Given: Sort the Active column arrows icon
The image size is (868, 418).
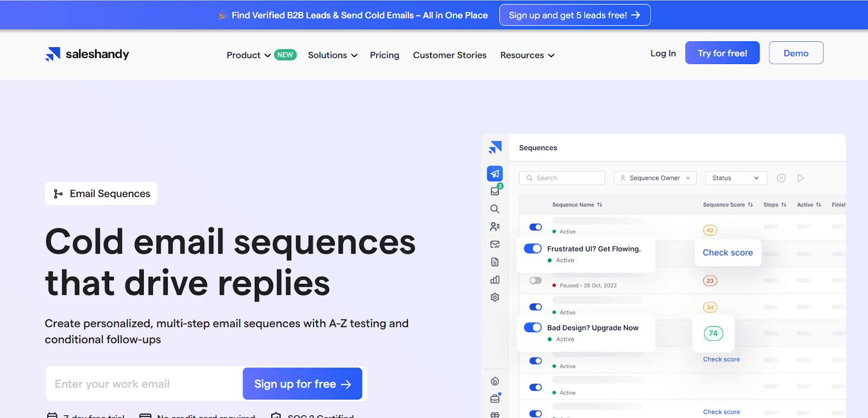Looking at the screenshot, I should click(818, 205).
